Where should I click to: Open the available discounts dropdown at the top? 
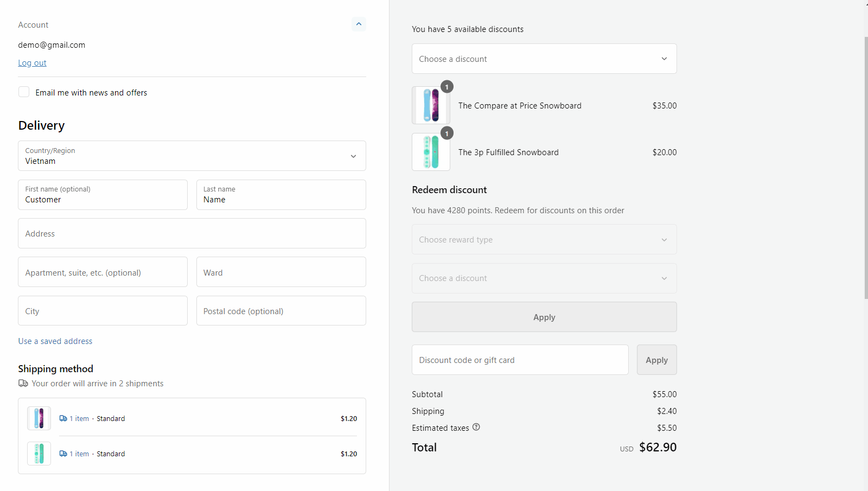coord(544,59)
